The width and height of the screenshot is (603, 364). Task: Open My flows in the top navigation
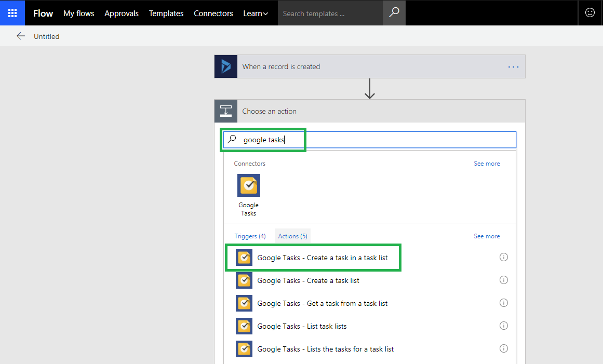[x=79, y=14]
